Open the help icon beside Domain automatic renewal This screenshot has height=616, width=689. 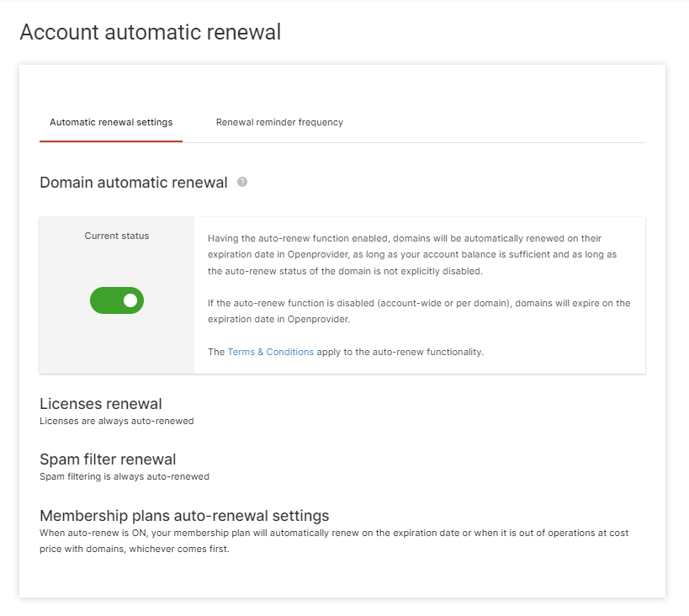point(242,182)
